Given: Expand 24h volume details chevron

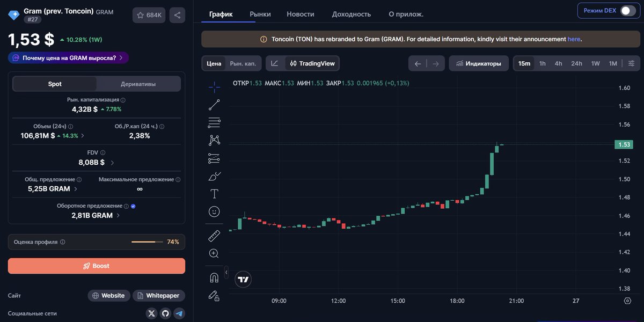Looking at the screenshot, I should [82, 136].
